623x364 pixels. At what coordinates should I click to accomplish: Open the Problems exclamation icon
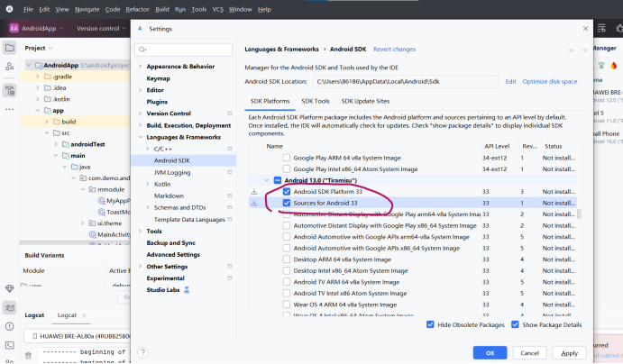tap(10, 326)
